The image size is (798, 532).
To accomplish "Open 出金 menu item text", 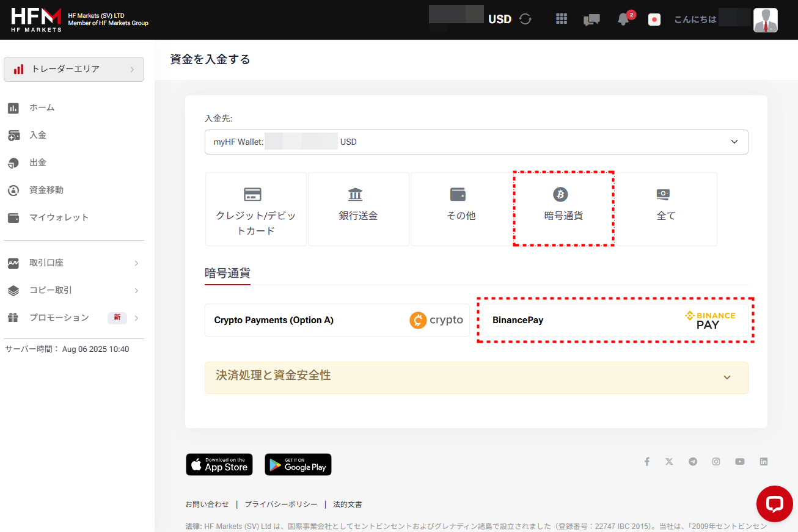I will [38, 162].
